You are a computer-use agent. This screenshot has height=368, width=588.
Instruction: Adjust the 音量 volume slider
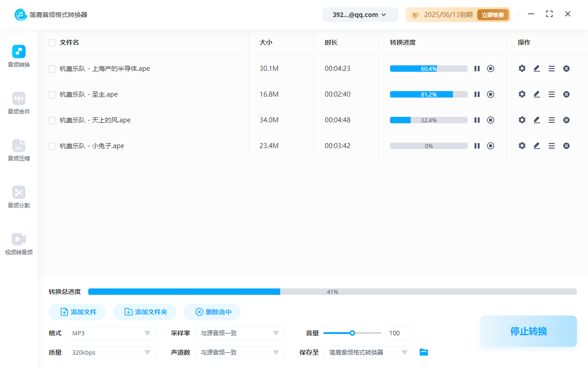tap(352, 333)
